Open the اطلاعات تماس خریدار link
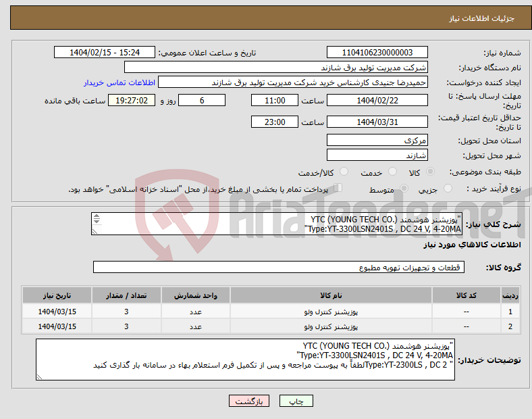Image resolution: width=532 pixels, height=419 pixels. coord(119,82)
